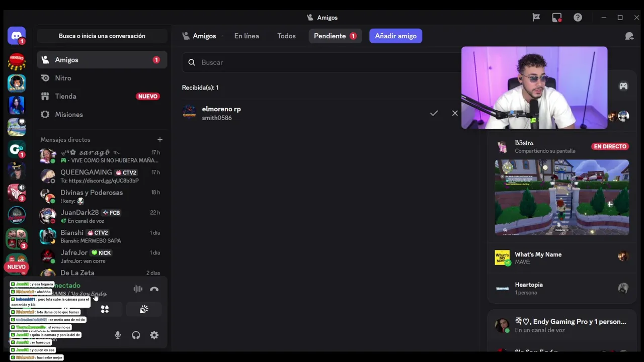Click elmoreno rp pending request name
The image size is (644, 362).
point(221,109)
